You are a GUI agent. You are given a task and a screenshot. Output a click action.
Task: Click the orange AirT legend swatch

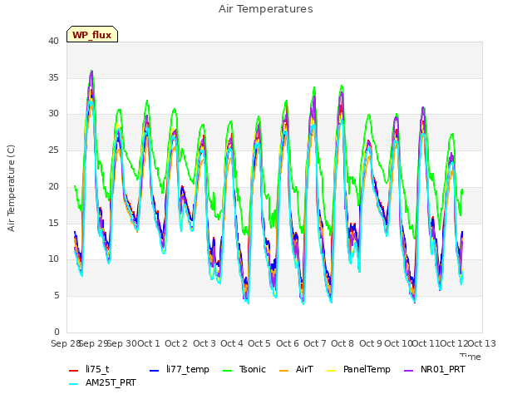[x=284, y=370]
